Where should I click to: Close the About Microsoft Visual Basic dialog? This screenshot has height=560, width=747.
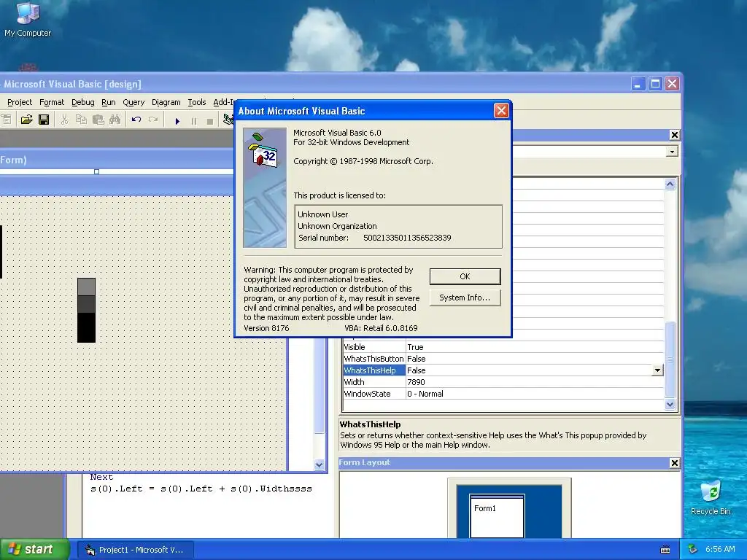point(501,111)
